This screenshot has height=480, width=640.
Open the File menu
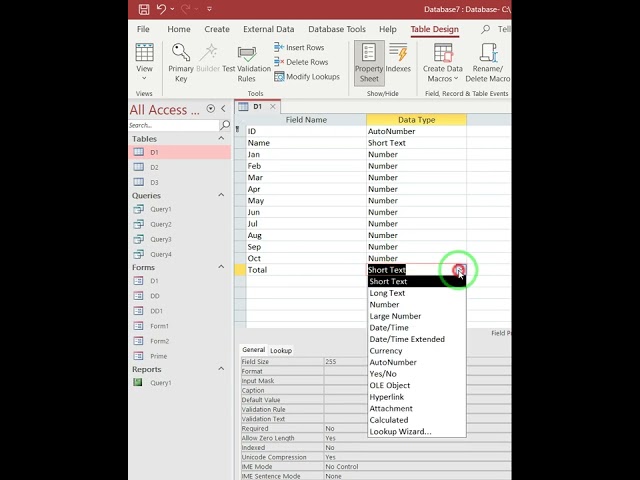[x=143, y=29]
